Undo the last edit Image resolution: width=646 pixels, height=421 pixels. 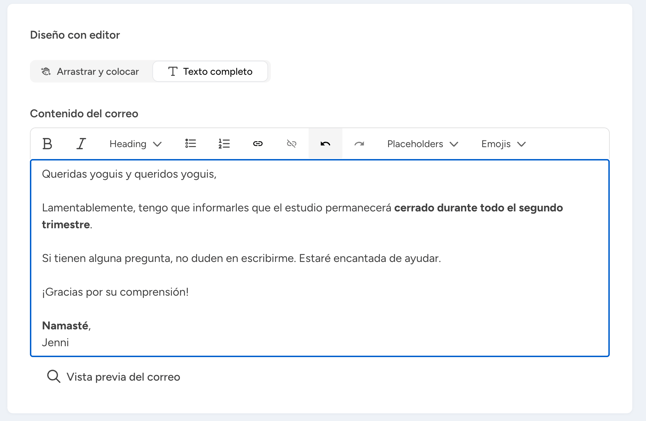(325, 144)
